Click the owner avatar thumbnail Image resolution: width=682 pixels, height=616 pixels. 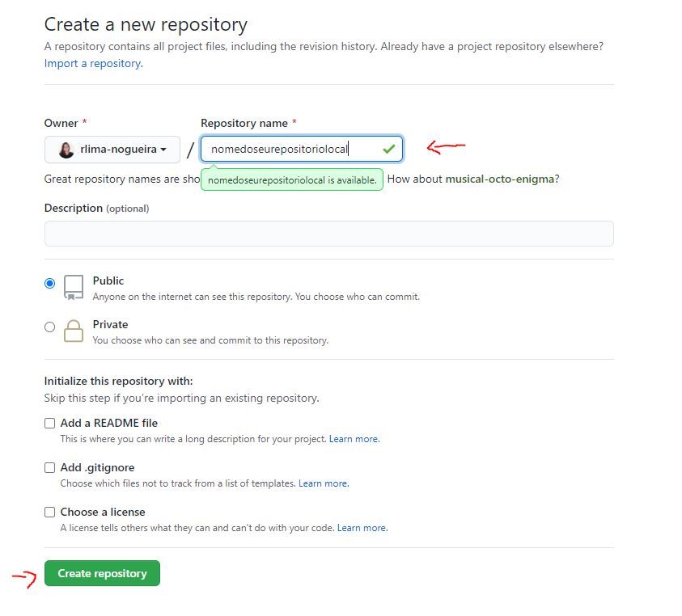pos(65,149)
